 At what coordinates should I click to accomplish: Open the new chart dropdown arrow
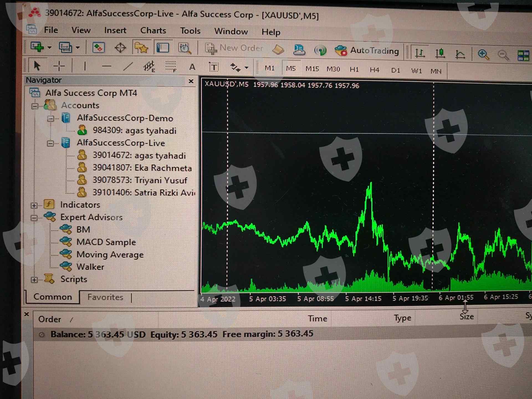tap(50, 47)
